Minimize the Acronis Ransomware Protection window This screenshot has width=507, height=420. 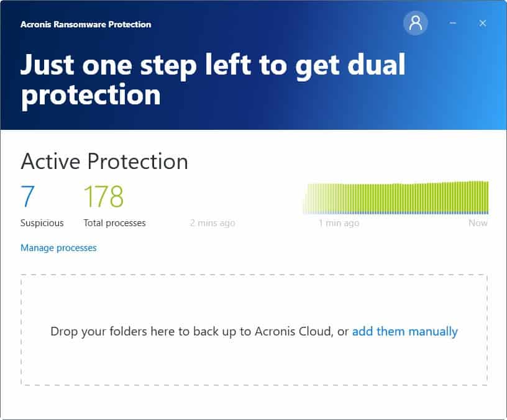[x=453, y=24]
